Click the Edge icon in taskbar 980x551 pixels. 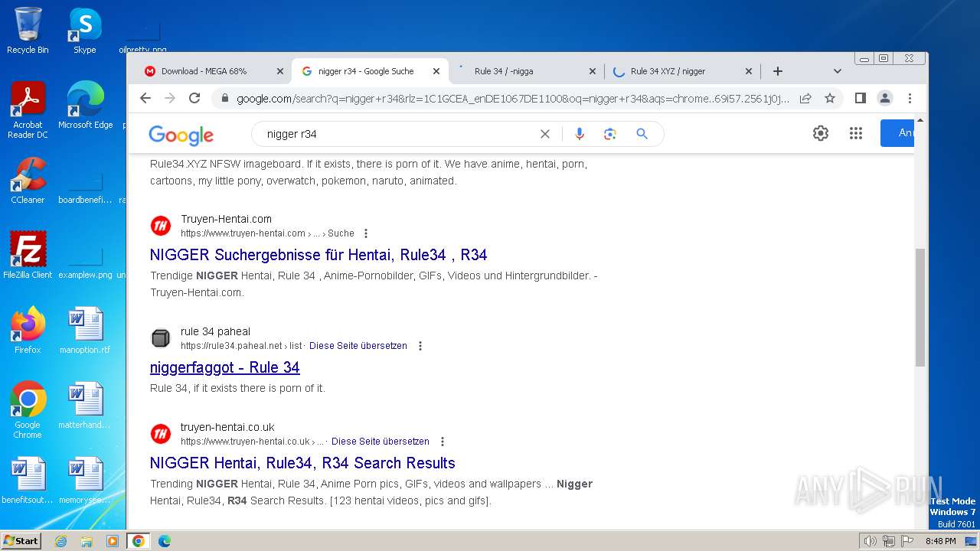[x=165, y=541]
